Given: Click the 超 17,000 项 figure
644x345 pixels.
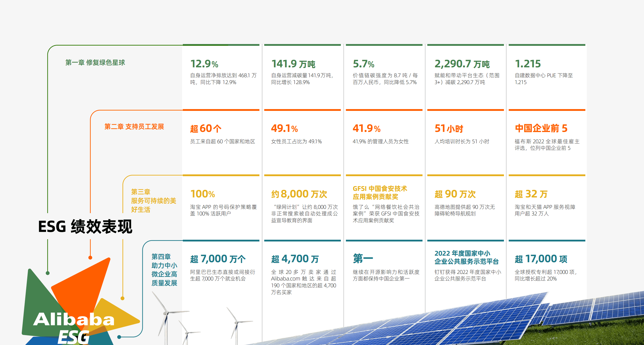Looking at the screenshot, I should (x=541, y=259).
